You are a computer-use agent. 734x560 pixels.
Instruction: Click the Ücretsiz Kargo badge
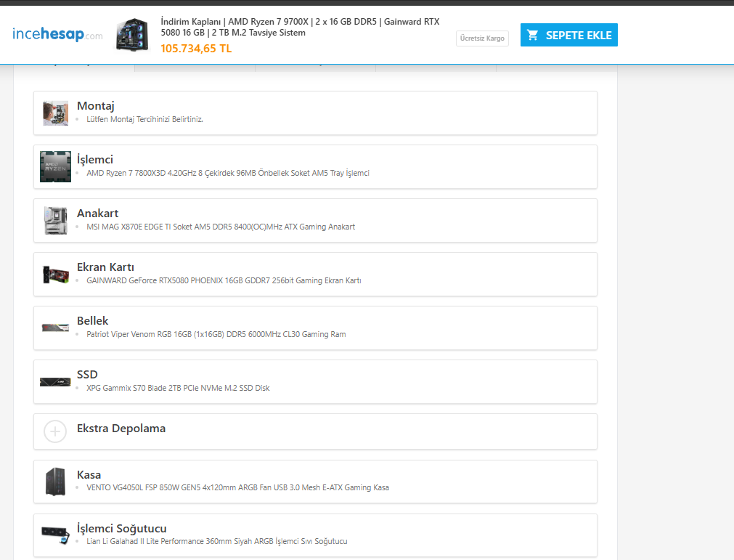click(x=482, y=38)
